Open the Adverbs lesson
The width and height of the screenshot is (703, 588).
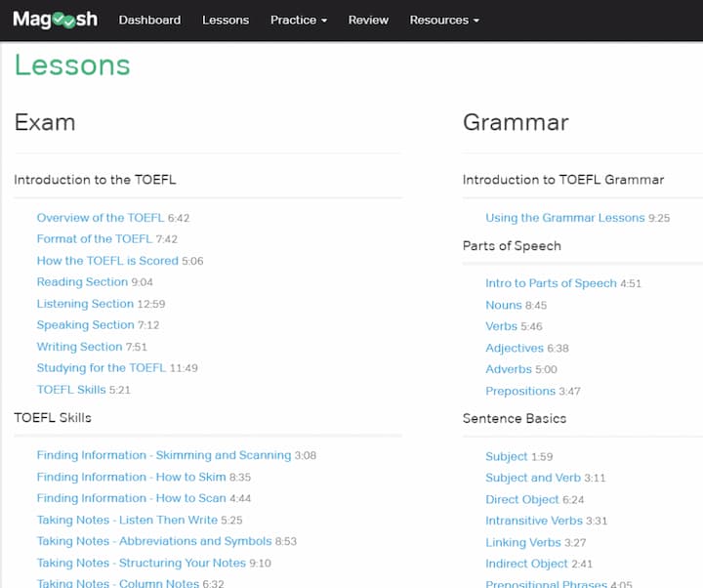pos(509,369)
